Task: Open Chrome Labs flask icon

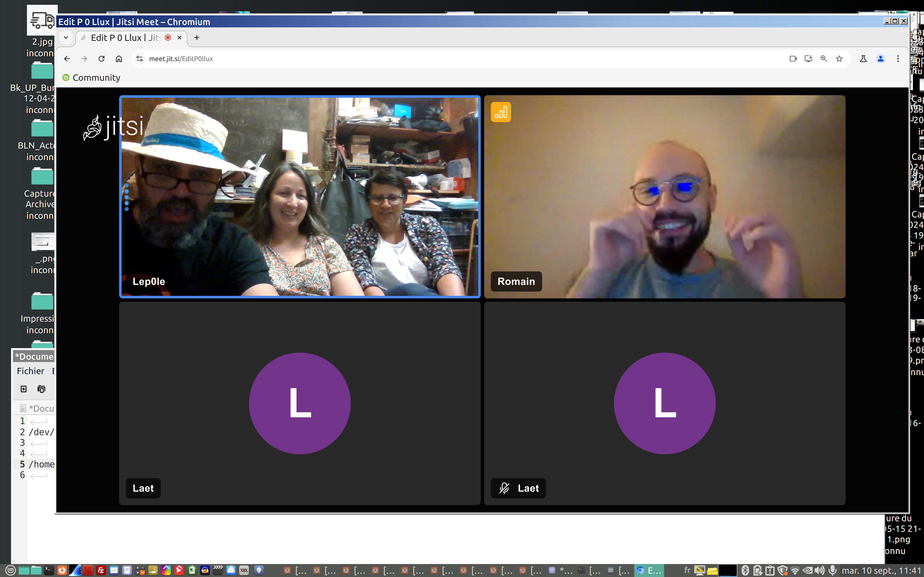Action: point(863,59)
